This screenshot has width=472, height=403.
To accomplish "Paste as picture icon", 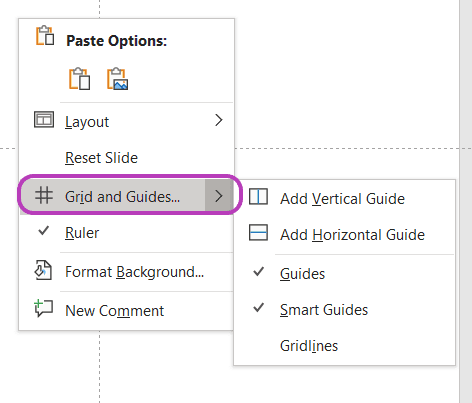I will coord(117,79).
